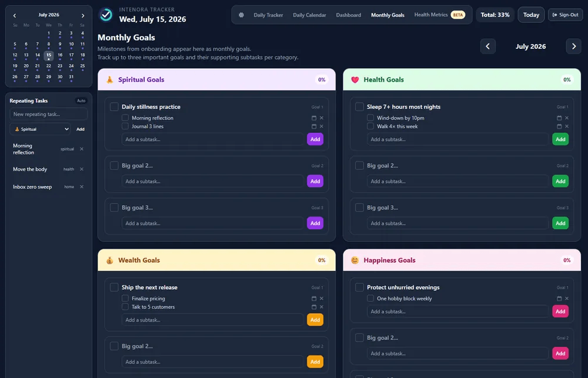
Task: Add the new repeating task
Action: pos(80,129)
